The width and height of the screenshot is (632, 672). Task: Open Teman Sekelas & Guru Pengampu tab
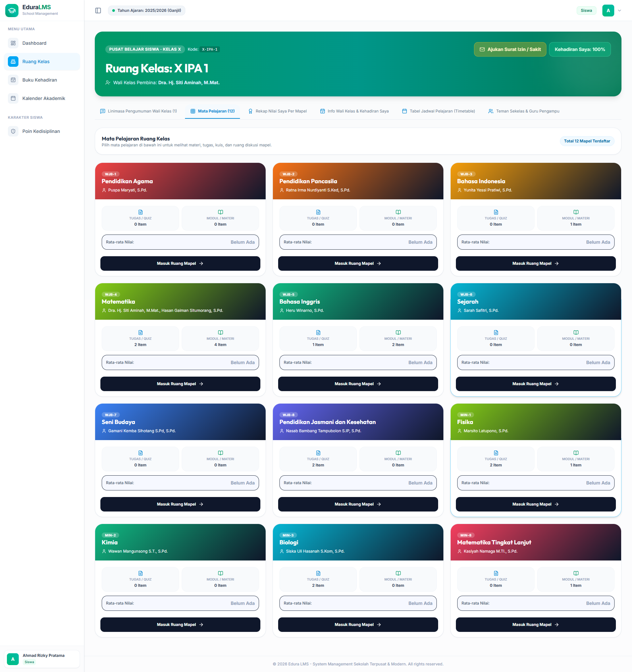pos(524,111)
